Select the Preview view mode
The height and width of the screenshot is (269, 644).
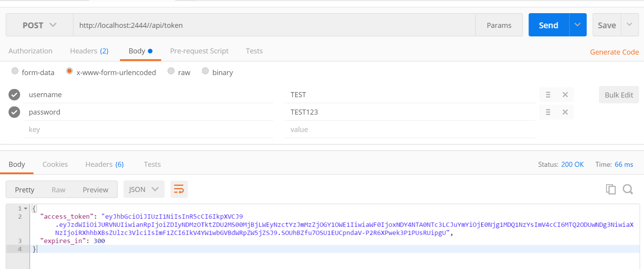96,190
